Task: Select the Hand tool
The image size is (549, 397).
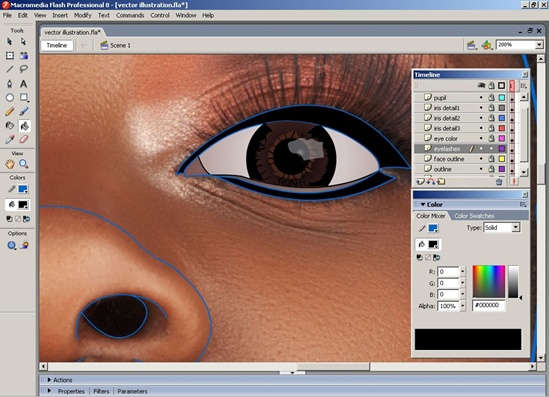Action: [10, 164]
